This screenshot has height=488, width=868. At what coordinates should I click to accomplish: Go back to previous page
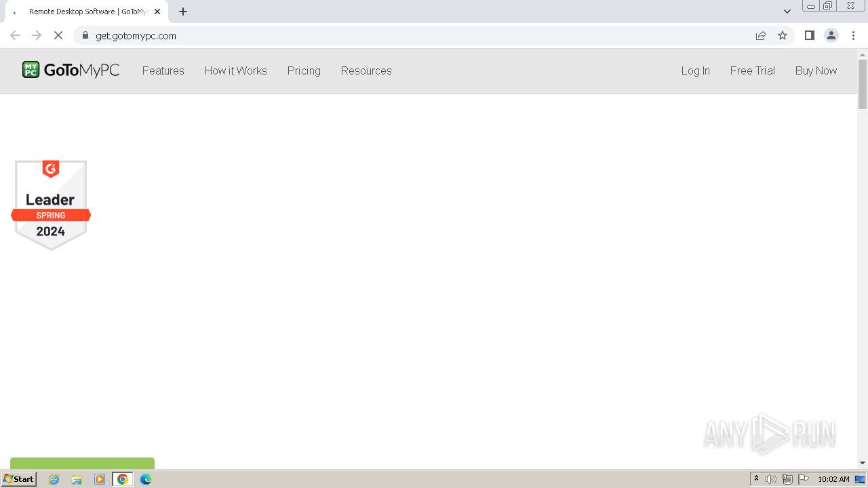click(x=15, y=35)
